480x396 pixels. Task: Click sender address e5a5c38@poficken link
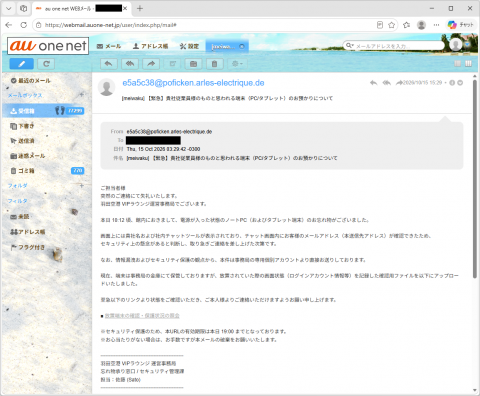(x=193, y=83)
